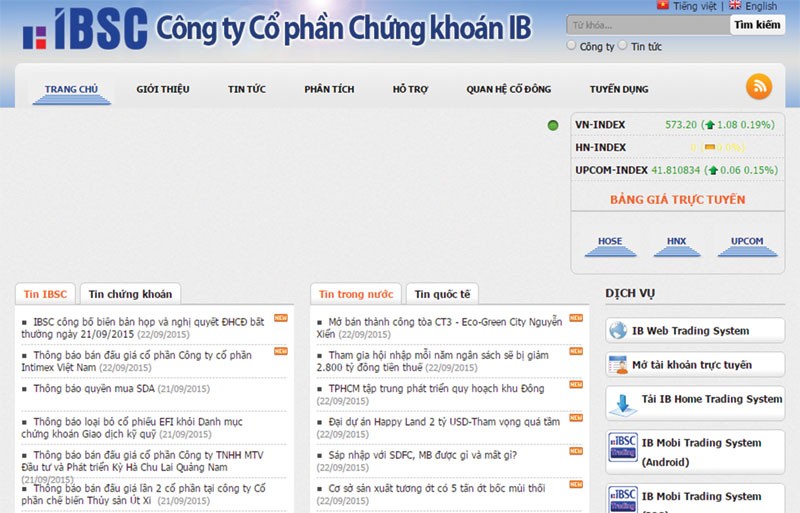
Task: Click NEW badge beside IBSC công bố biên bản
Action: point(281,318)
